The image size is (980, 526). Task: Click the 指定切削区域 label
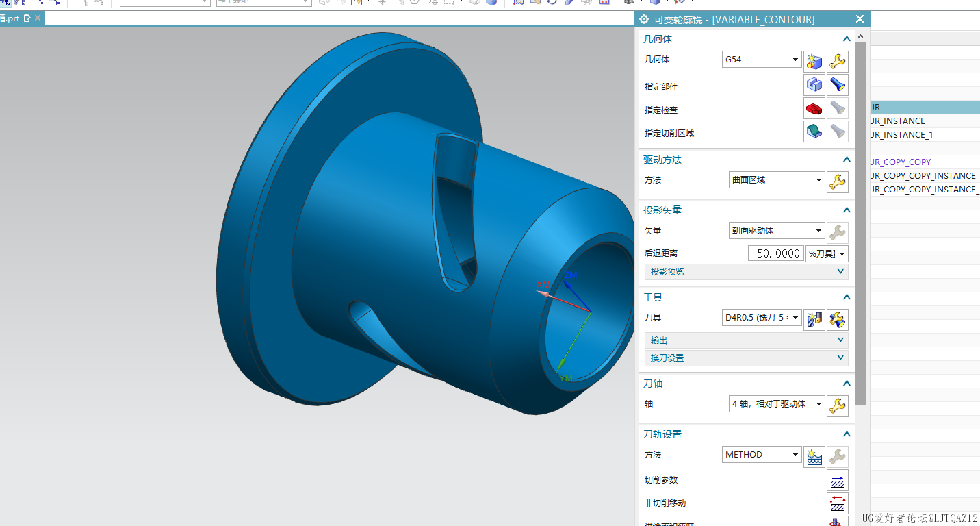coord(669,134)
